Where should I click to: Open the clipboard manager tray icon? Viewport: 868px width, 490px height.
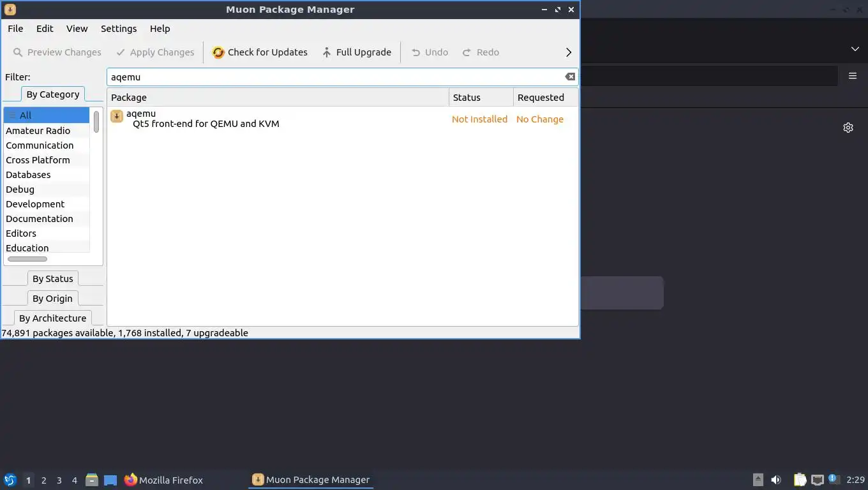pos(800,480)
